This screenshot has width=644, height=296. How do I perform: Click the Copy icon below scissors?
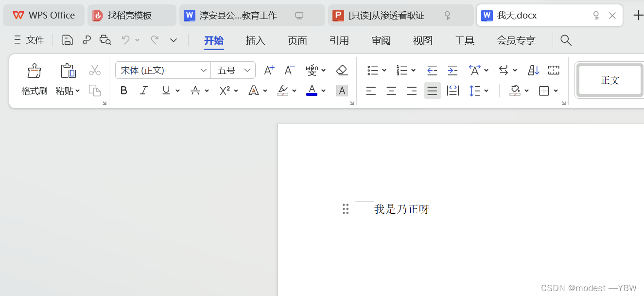95,91
